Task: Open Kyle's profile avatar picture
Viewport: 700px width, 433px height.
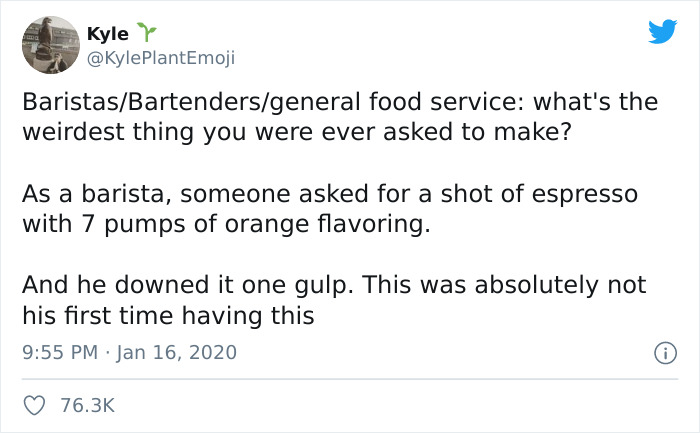Action: click(51, 45)
